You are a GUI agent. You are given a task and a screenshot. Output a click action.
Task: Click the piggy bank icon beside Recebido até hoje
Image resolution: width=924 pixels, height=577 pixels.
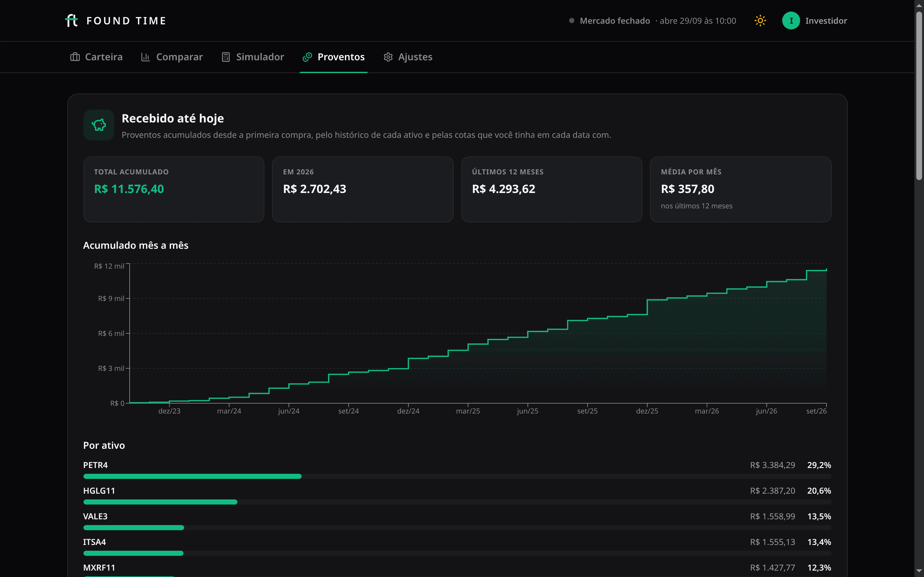click(99, 125)
